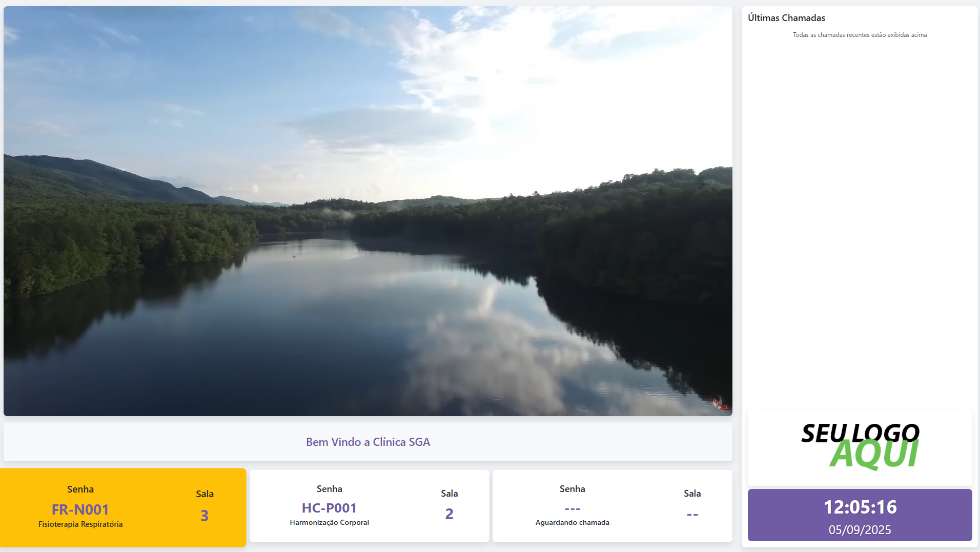Click the 05/09/2025 date display
The height and width of the screenshot is (552, 980).
[860, 530]
